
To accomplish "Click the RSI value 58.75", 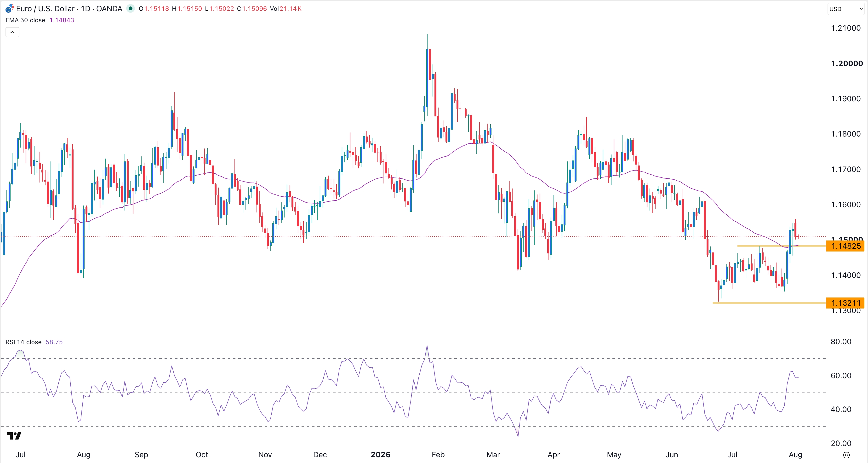I will point(54,342).
